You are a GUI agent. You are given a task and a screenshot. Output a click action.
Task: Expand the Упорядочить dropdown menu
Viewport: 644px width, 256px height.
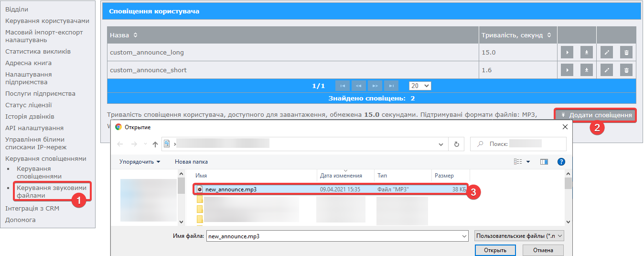[140, 162]
